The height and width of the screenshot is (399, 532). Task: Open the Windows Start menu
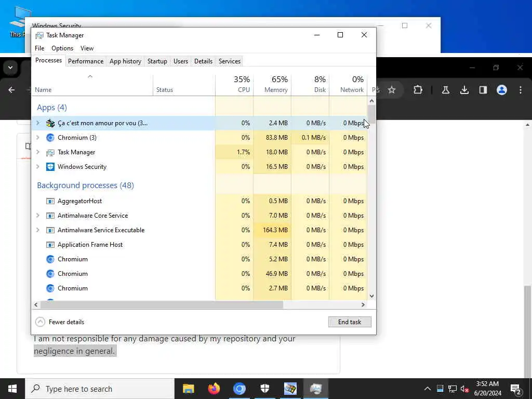pyautogui.click(x=12, y=389)
